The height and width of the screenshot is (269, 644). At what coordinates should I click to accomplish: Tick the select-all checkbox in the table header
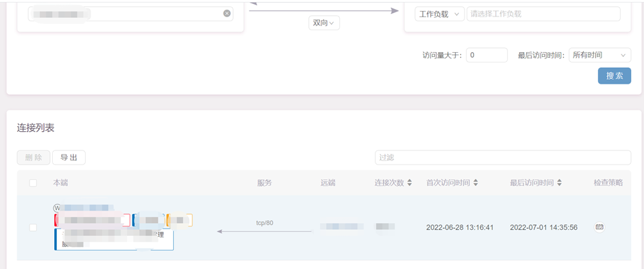(34, 183)
